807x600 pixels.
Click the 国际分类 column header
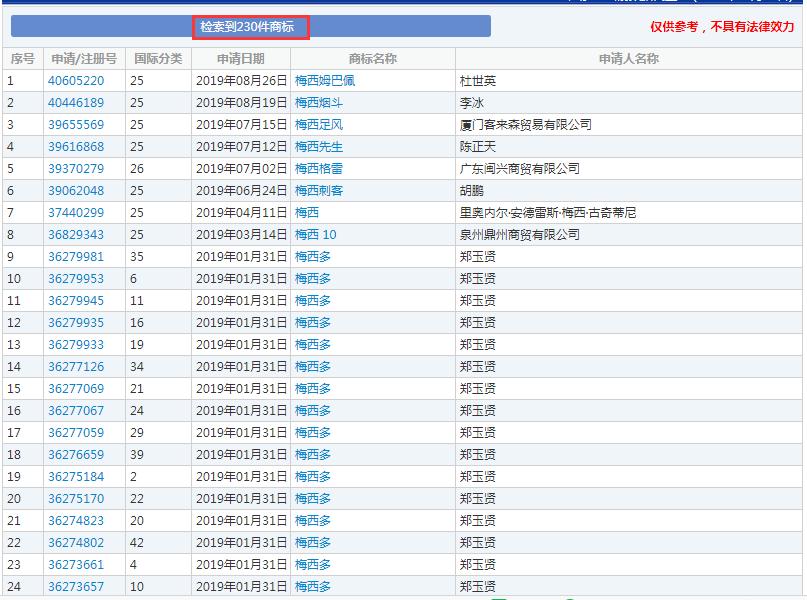(156, 58)
